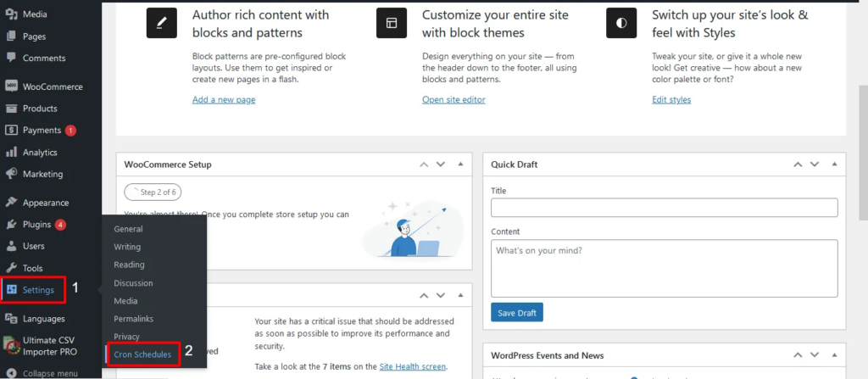
Task: Click the What's on your mind content box
Action: click(x=665, y=268)
